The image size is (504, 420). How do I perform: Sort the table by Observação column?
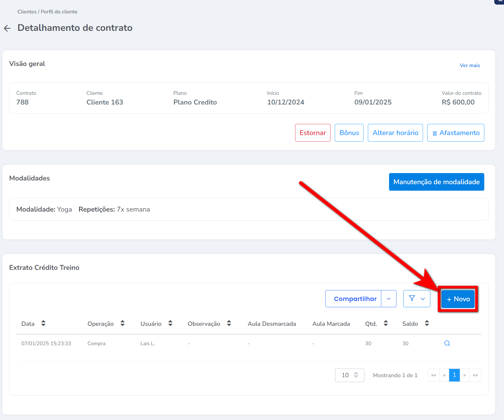[x=229, y=323]
